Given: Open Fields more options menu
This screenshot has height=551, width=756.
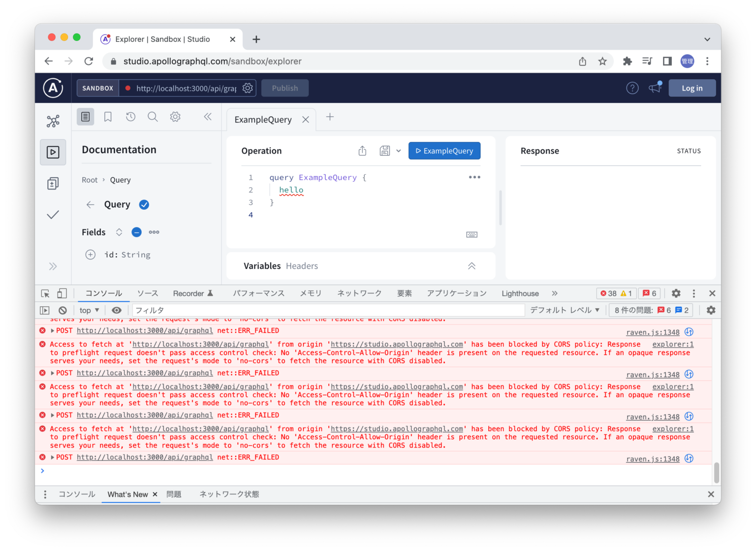Looking at the screenshot, I should pos(154,232).
